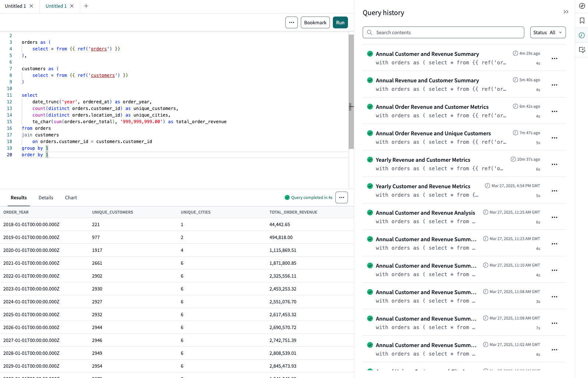Screen dimensions: 588x378
Task: Open ellipsis menu for Yearly Revenue and Customer Metrics
Action: point(554,164)
